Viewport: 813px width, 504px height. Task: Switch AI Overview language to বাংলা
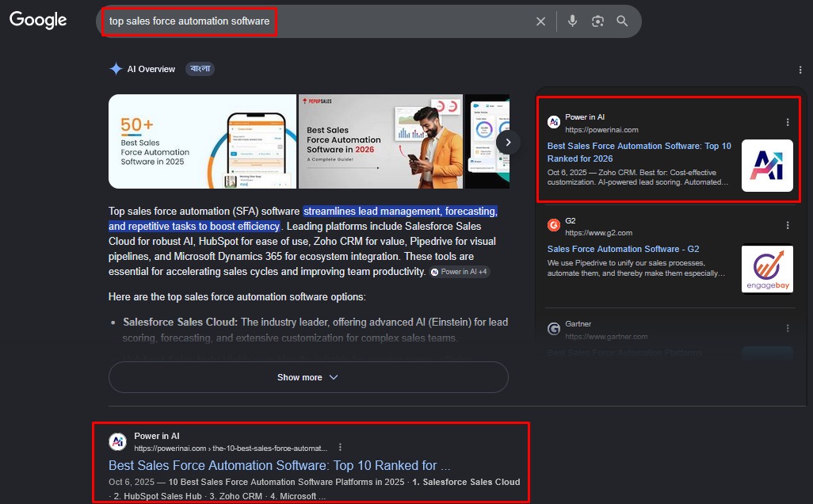(x=200, y=69)
